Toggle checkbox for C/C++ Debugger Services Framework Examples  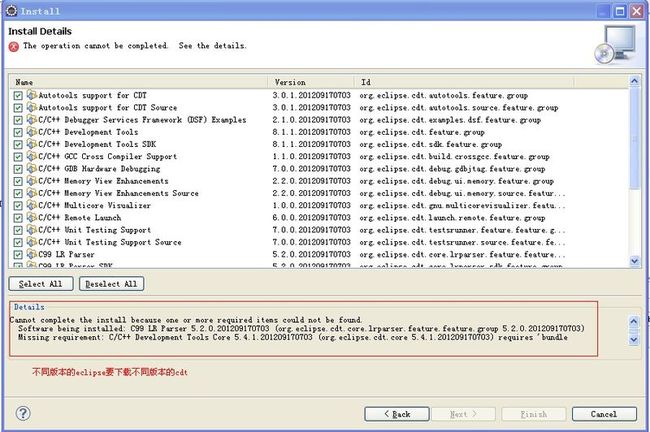tap(18, 120)
